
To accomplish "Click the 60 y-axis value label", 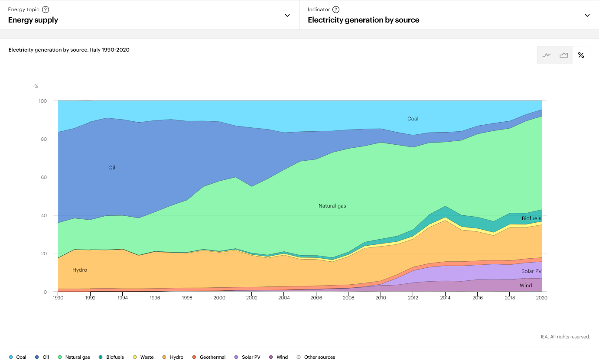I will pos(44,177).
